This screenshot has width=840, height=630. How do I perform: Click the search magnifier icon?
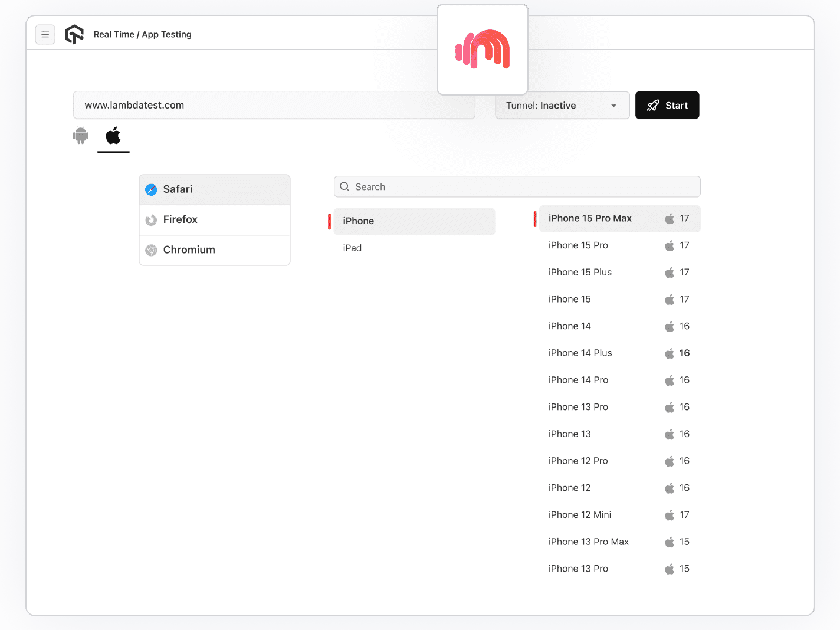[x=344, y=186]
